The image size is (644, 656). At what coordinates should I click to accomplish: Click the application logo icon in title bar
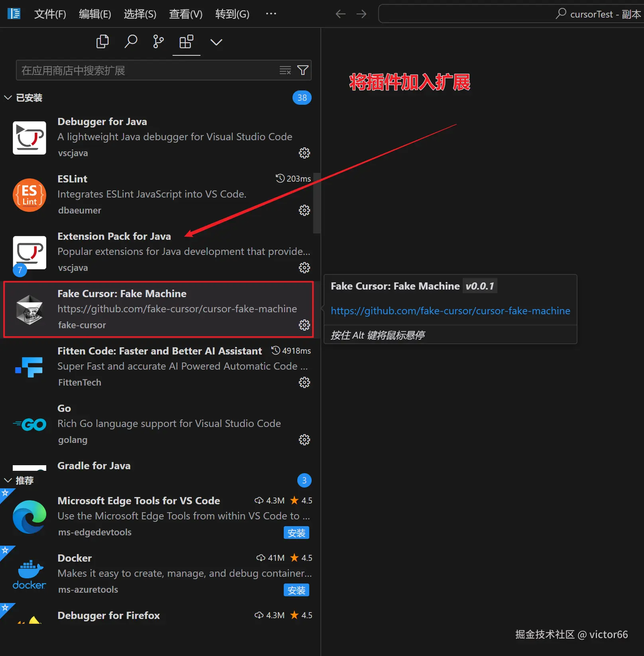14,14
